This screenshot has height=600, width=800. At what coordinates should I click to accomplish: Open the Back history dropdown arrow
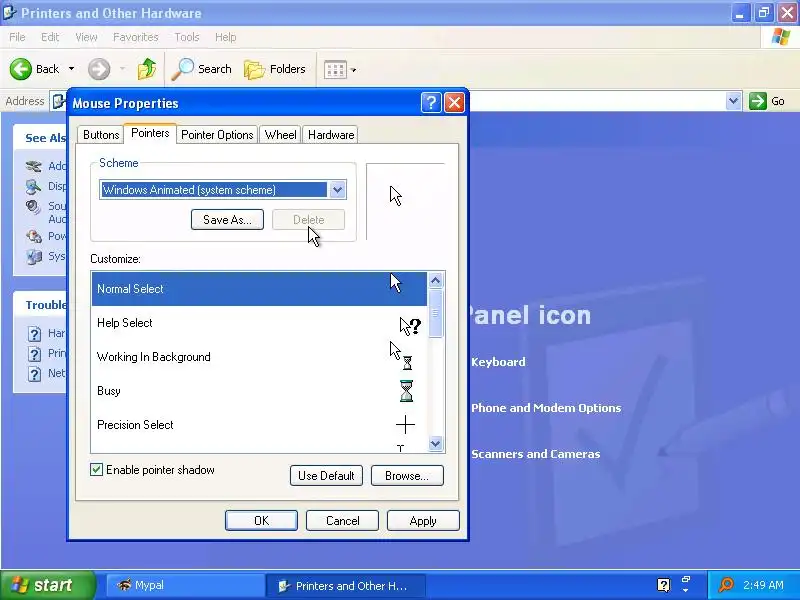tap(71, 68)
